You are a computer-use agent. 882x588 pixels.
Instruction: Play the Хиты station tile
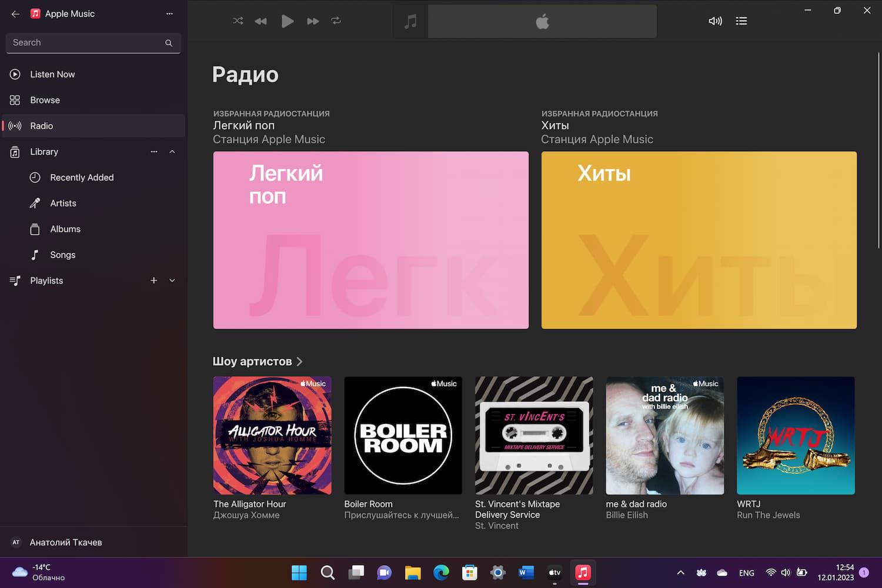coord(699,240)
